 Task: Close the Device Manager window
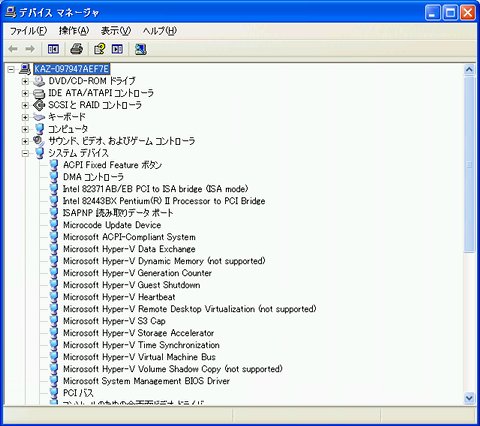click(468, 13)
